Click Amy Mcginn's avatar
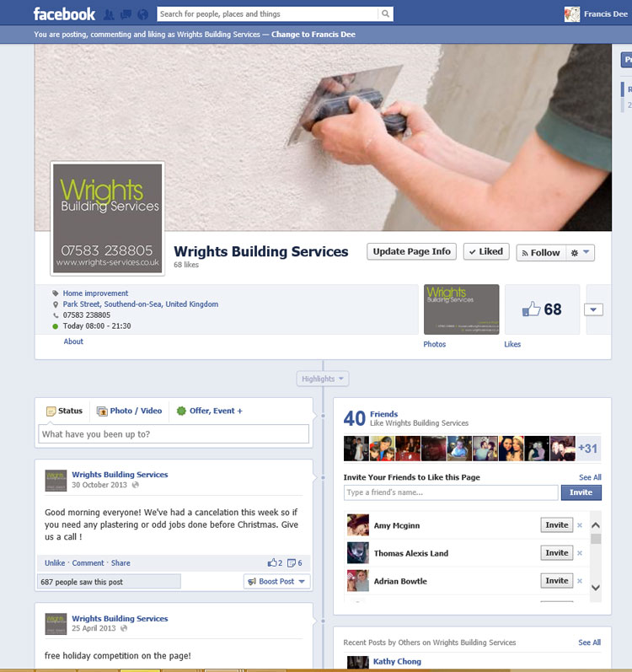632x672 pixels. (x=358, y=525)
